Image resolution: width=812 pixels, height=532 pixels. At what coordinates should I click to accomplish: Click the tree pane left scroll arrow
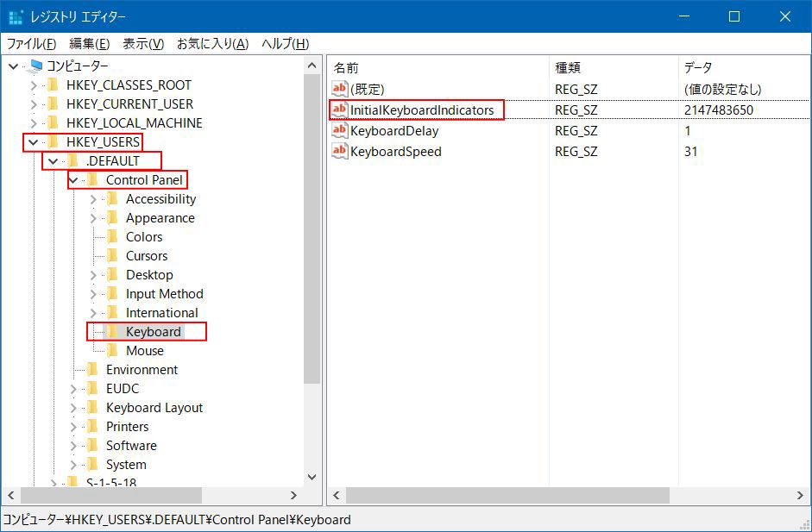pyautogui.click(x=11, y=496)
